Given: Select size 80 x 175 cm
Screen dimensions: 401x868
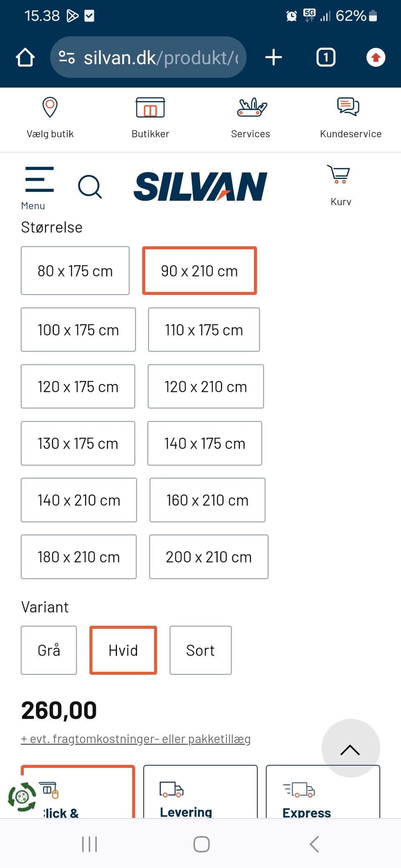Looking at the screenshot, I should (x=75, y=271).
